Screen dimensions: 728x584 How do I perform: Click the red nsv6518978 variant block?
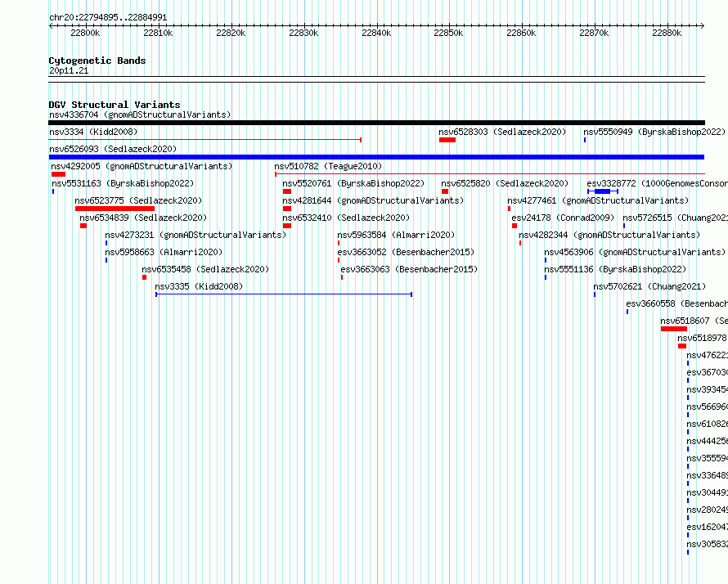pos(682,346)
